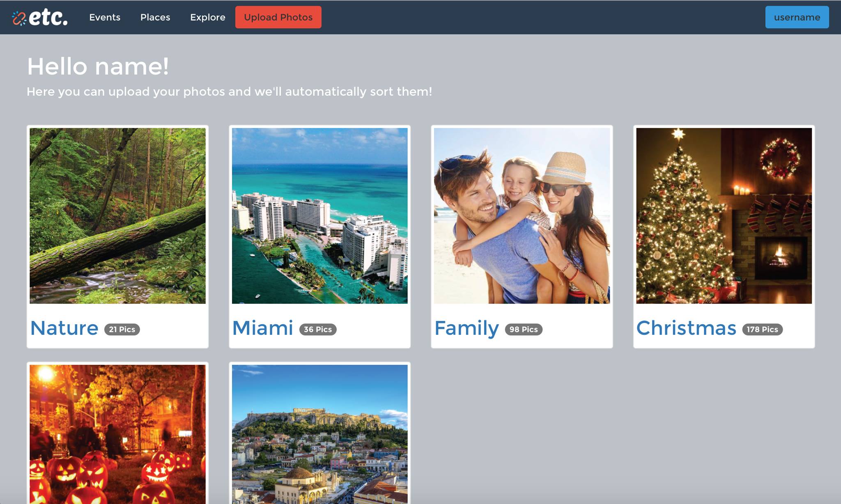Open the Miami beach thumbnail
841x504 pixels.
tap(320, 216)
